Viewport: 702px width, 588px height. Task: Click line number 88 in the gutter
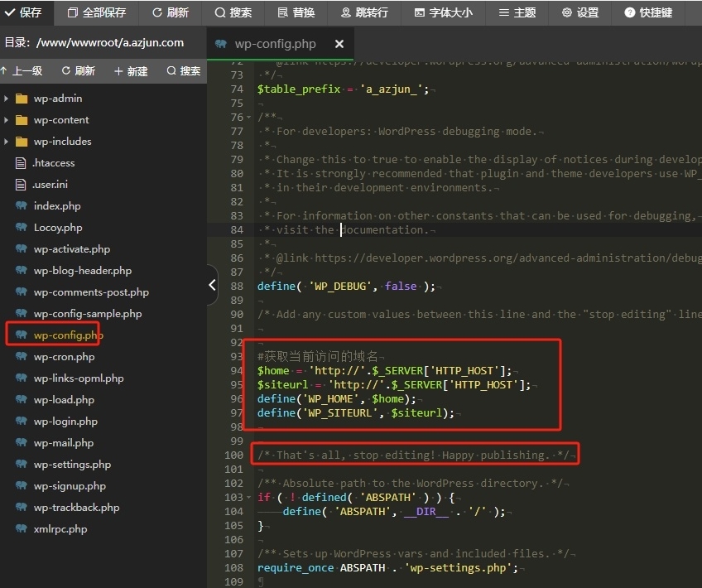[x=237, y=287]
